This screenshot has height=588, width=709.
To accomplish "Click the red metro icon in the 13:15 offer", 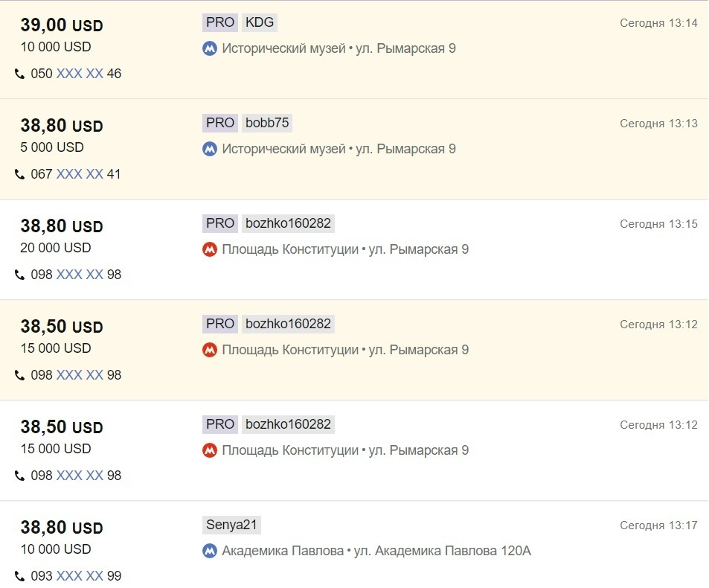I will point(210,250).
